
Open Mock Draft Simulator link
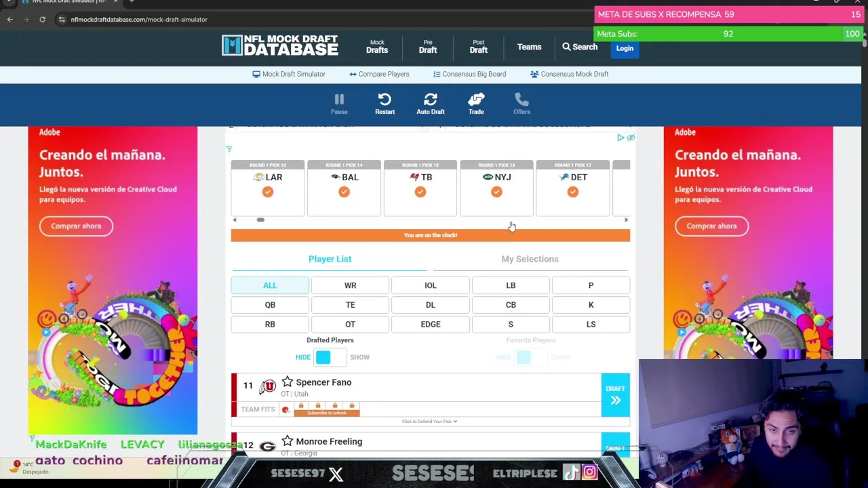pos(289,74)
